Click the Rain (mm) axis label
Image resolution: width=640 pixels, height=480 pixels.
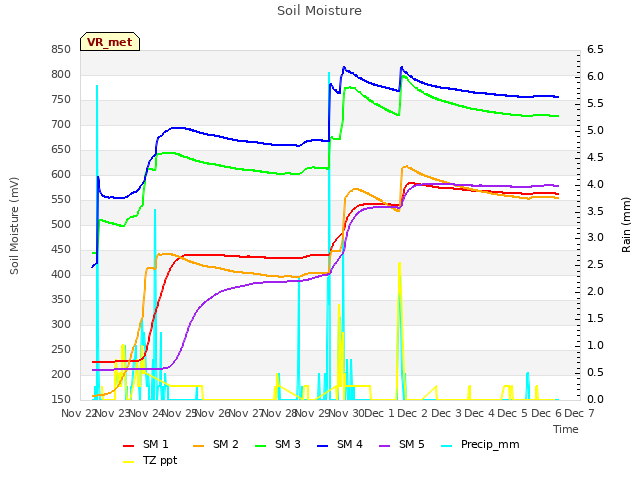(x=626, y=225)
